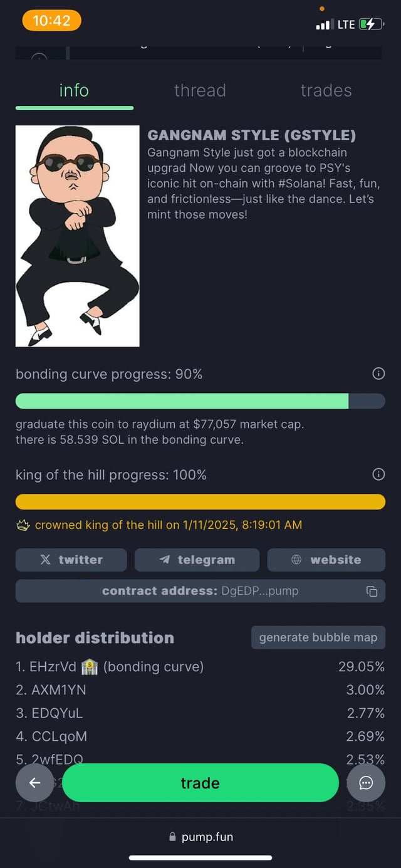Click generate bubble map button
The height and width of the screenshot is (868, 401).
tap(318, 637)
